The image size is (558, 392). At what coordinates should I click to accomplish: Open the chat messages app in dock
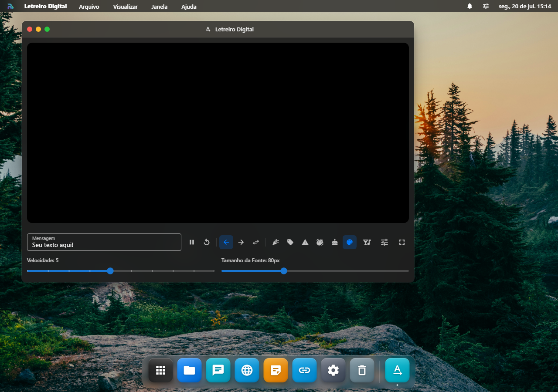point(218,370)
